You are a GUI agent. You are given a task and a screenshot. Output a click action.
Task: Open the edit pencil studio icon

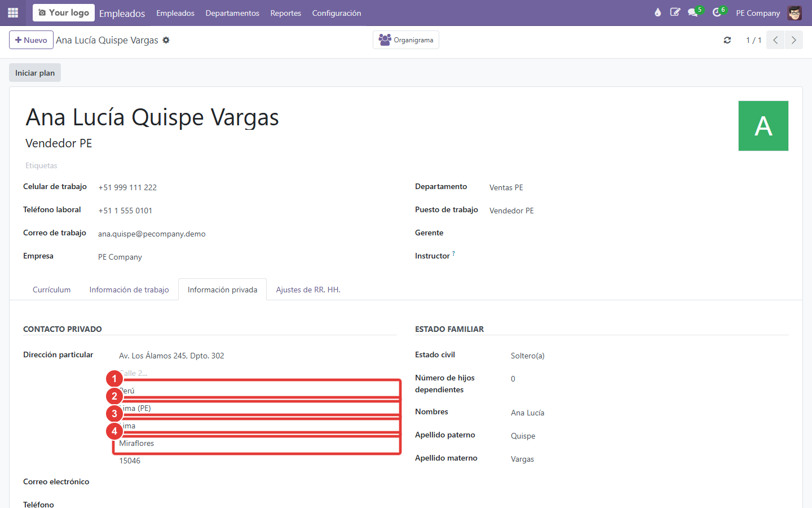[x=675, y=12]
